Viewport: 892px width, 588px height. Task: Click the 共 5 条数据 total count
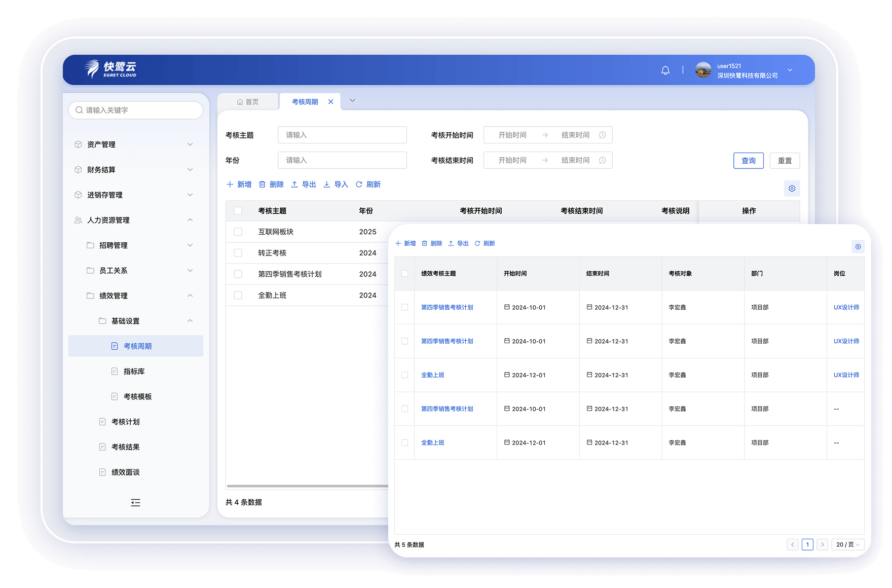[x=409, y=545]
